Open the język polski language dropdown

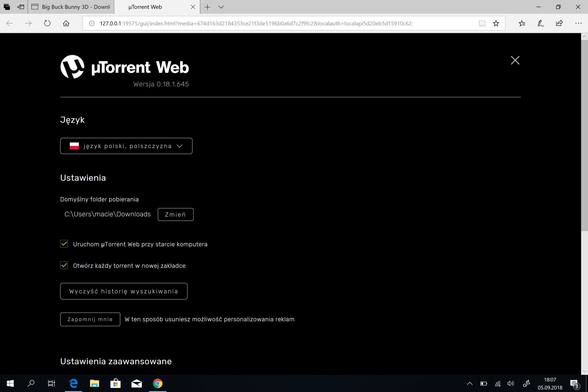click(x=126, y=146)
